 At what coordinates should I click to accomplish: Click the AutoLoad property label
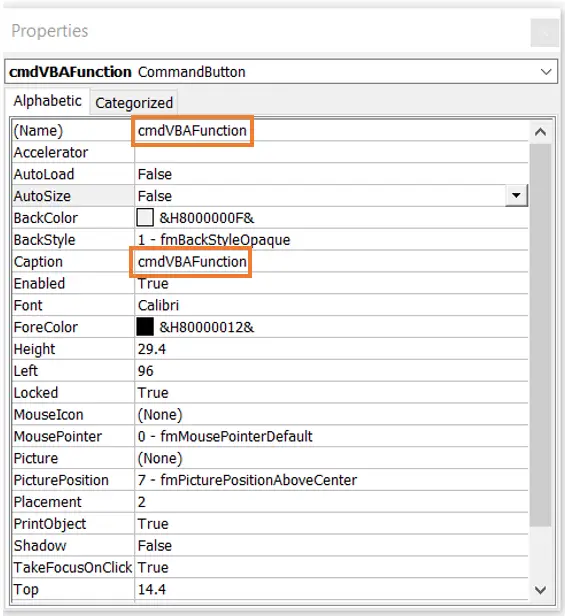tap(44, 174)
